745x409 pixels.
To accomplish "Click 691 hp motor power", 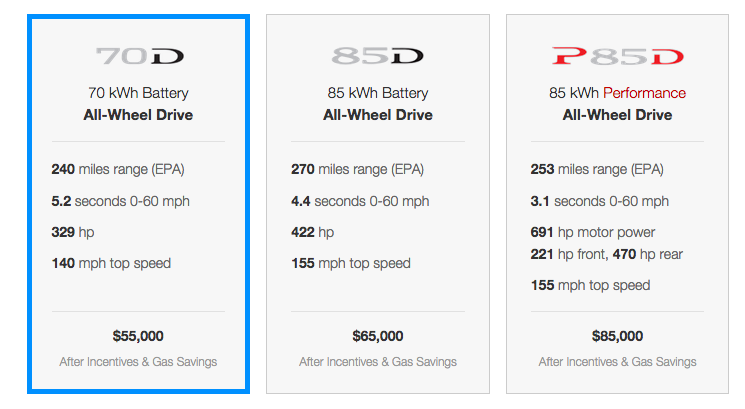I will point(593,233).
